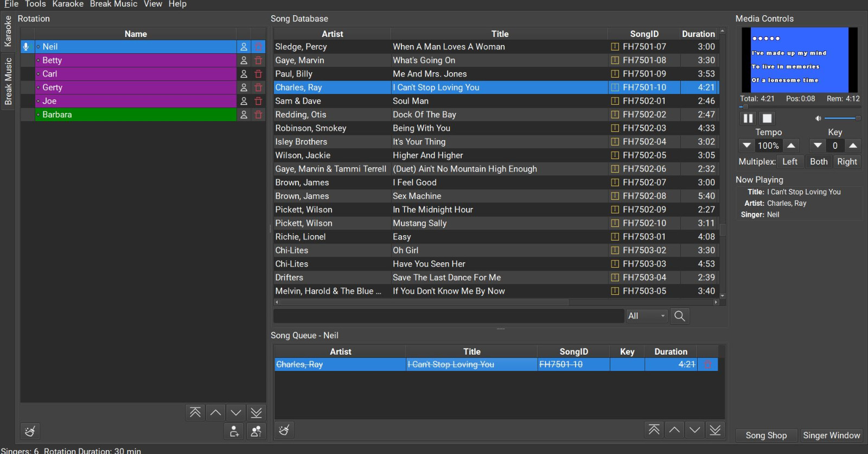Open the Song Shop
The width and height of the screenshot is (868, 454).
(x=766, y=436)
